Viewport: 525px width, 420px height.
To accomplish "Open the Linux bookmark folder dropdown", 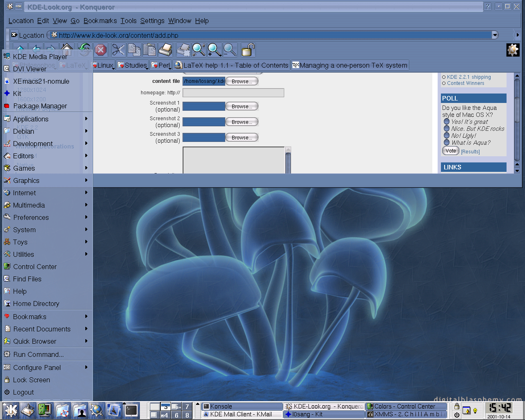I will point(103,65).
